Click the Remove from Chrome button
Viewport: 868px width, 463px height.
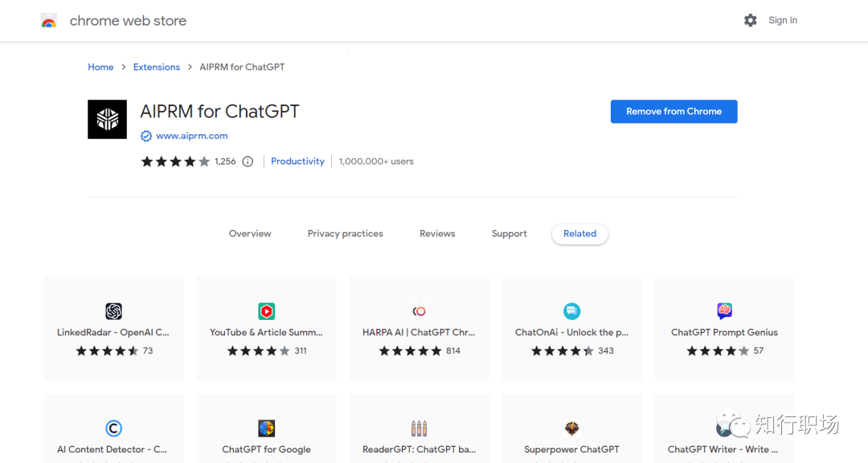pyautogui.click(x=674, y=111)
